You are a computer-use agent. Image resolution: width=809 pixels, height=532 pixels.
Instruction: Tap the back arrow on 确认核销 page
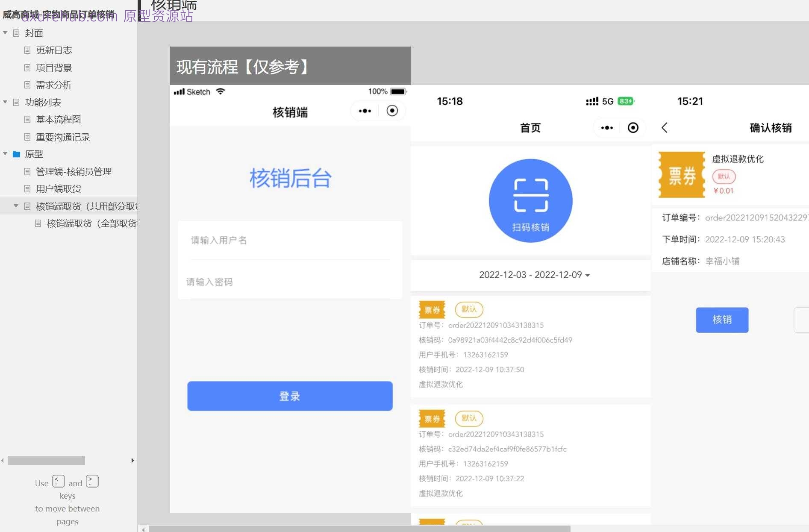point(665,127)
